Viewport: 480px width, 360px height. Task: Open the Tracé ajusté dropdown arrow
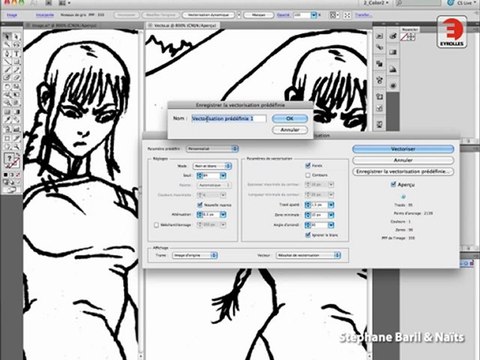pos(331,205)
